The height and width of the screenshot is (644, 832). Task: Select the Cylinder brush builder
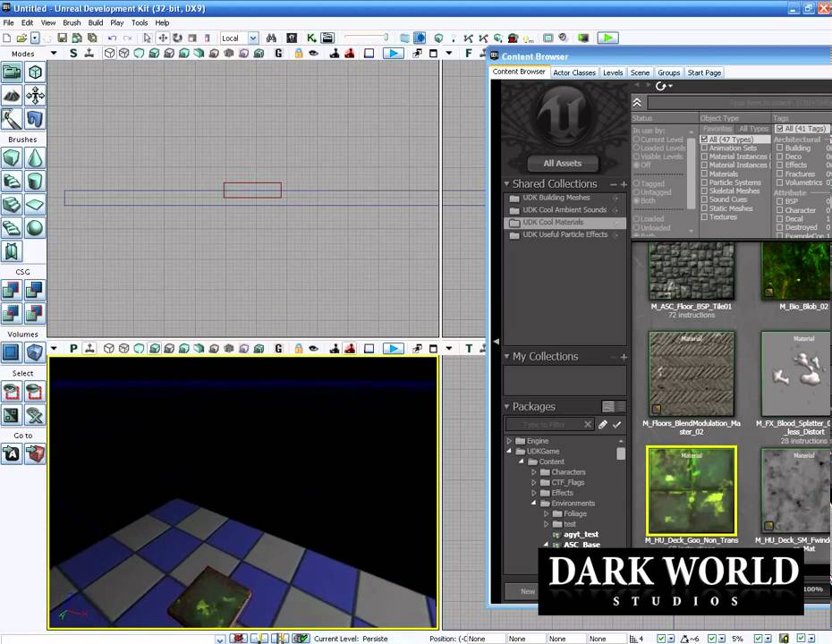point(35,182)
